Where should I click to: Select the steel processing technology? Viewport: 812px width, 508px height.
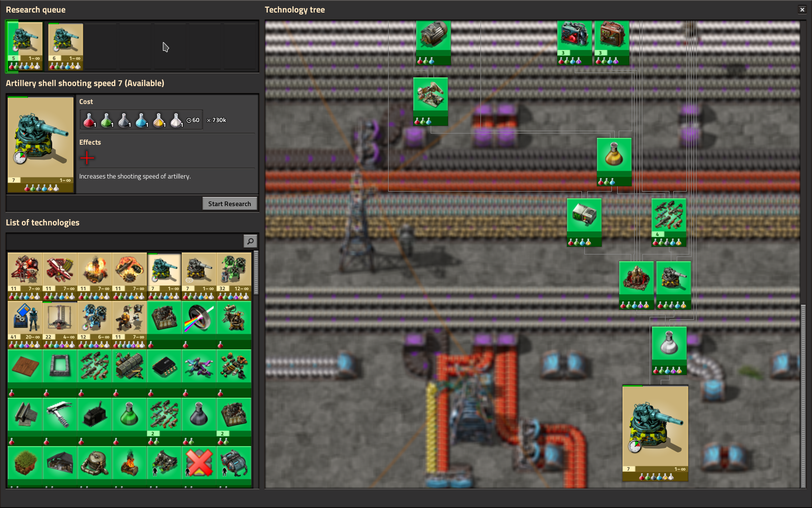24,414
